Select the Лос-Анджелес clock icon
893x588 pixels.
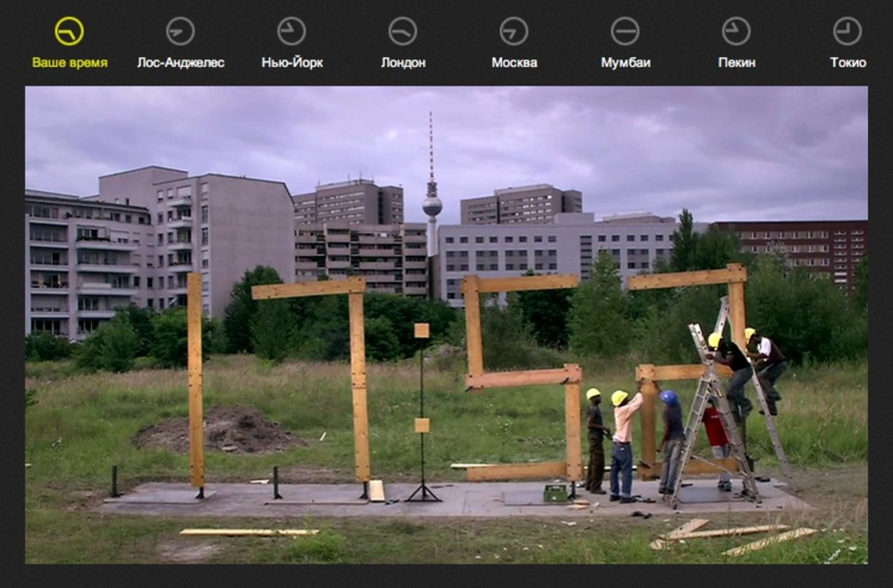click(180, 31)
